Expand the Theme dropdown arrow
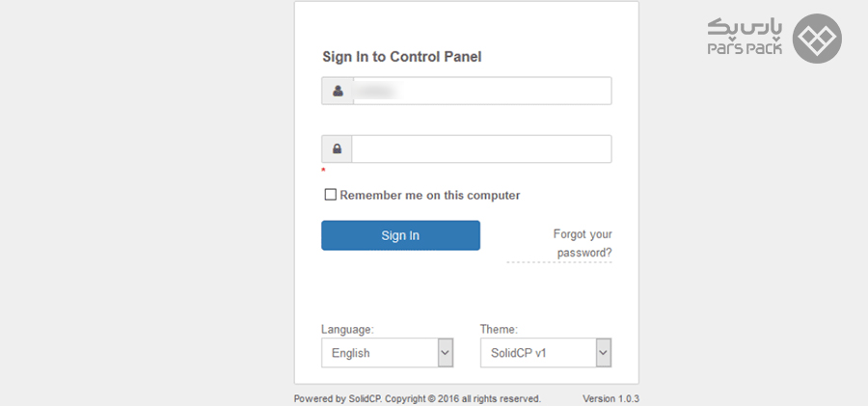Viewport: 868px width, 406px height. pyautogui.click(x=603, y=353)
